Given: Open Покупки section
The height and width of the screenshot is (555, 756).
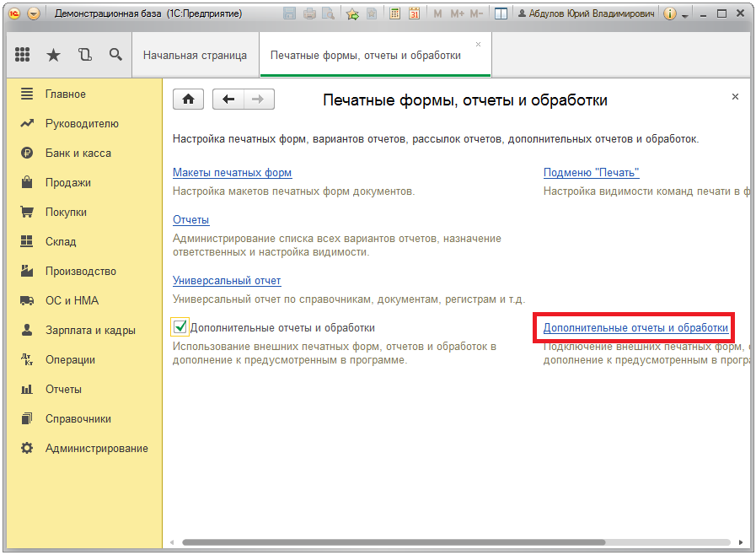Looking at the screenshot, I should coord(66,212).
